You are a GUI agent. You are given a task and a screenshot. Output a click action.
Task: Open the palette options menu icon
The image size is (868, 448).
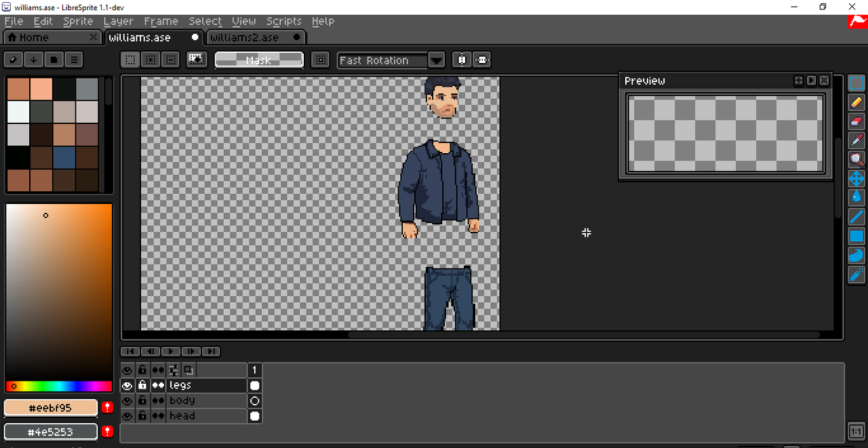(75, 60)
